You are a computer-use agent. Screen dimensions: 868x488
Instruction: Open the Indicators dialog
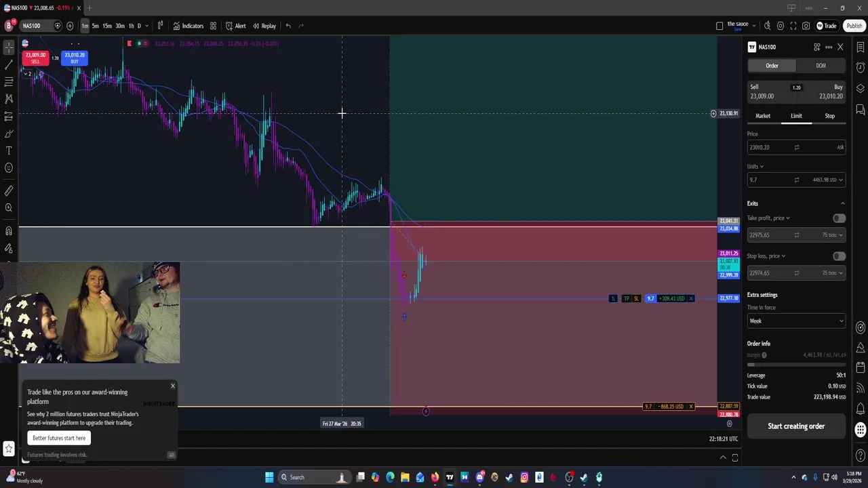[x=188, y=26]
